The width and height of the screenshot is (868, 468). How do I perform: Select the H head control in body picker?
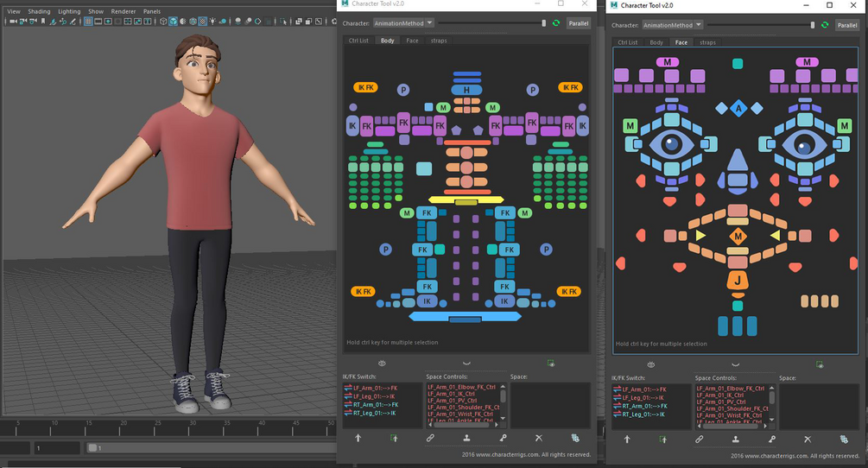[x=466, y=90]
